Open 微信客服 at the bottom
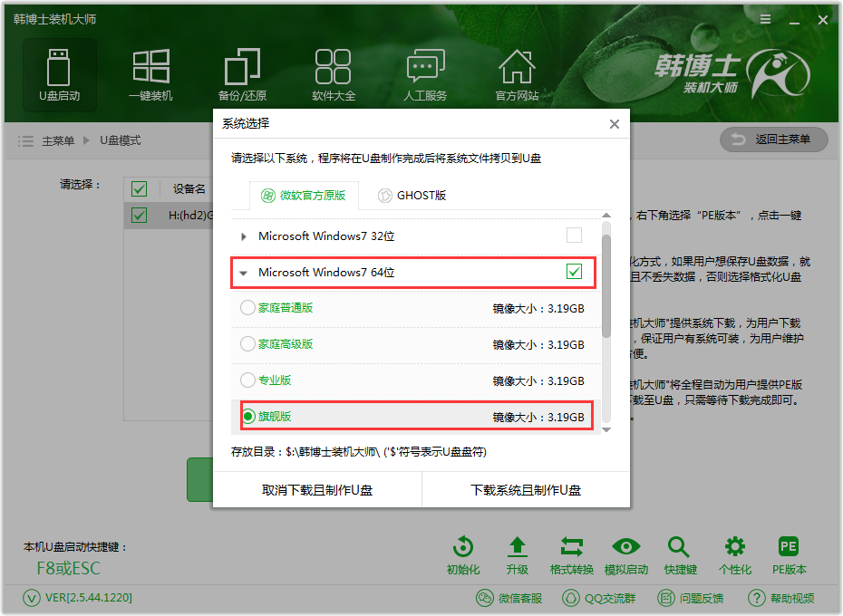The image size is (843, 616). [x=509, y=598]
